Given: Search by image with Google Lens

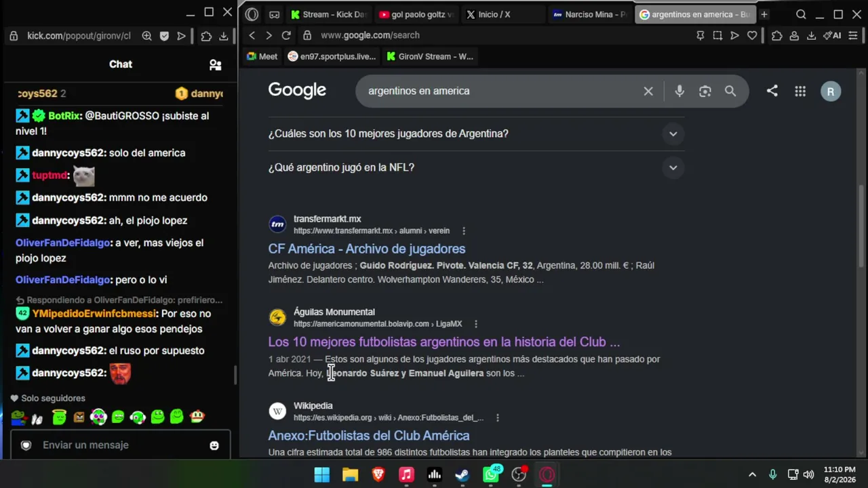Looking at the screenshot, I should coord(705,91).
